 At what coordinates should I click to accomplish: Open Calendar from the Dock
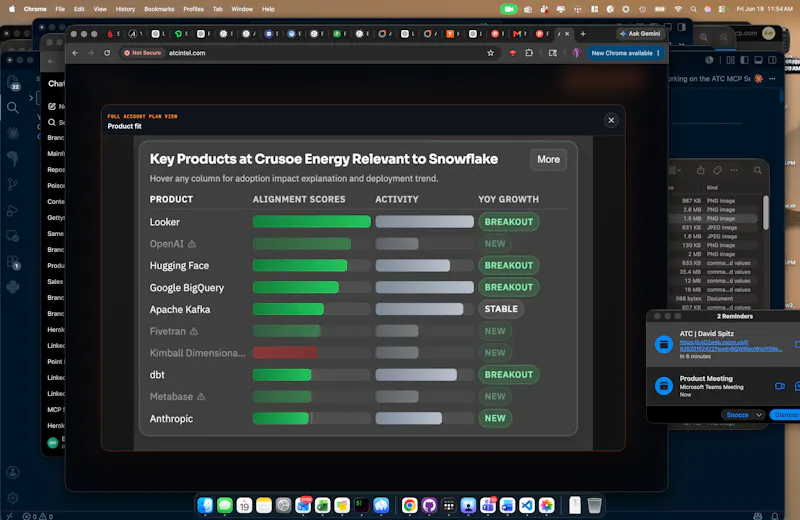tap(244, 505)
